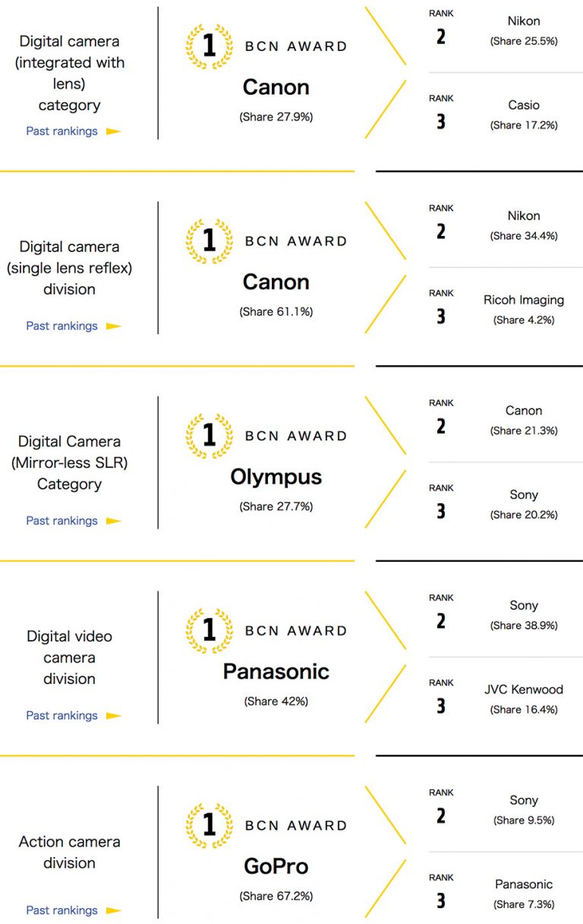Screen dimensions: 583x924
Task: Click Sony at rank 2 of video cameras
Action: [x=524, y=605]
